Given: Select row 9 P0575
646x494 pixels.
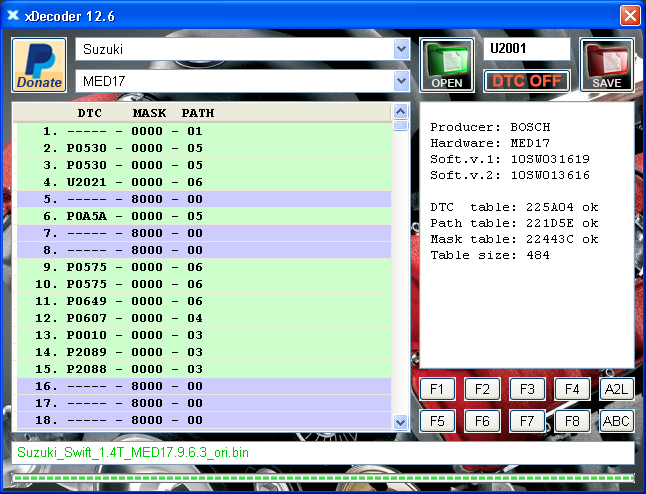Looking at the screenshot, I should pyautogui.click(x=204, y=267).
